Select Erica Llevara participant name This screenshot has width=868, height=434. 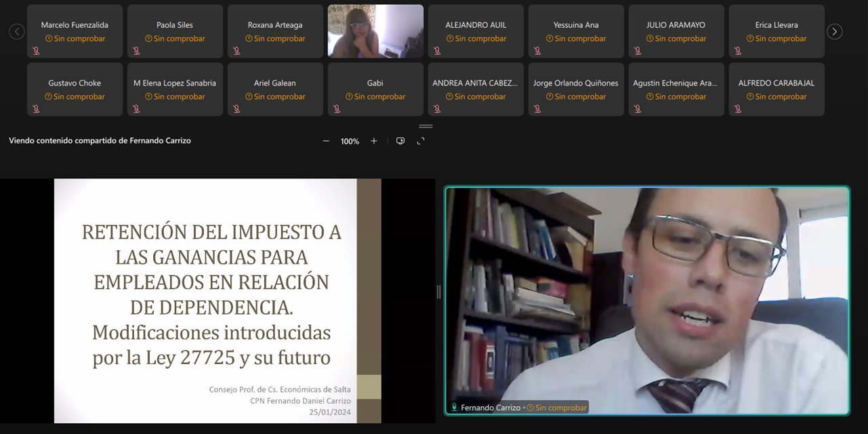777,25
